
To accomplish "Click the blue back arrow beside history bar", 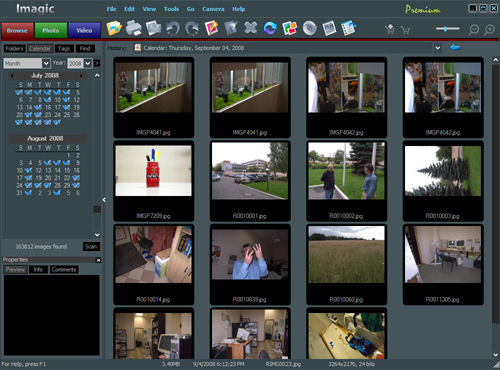I will (455, 47).
